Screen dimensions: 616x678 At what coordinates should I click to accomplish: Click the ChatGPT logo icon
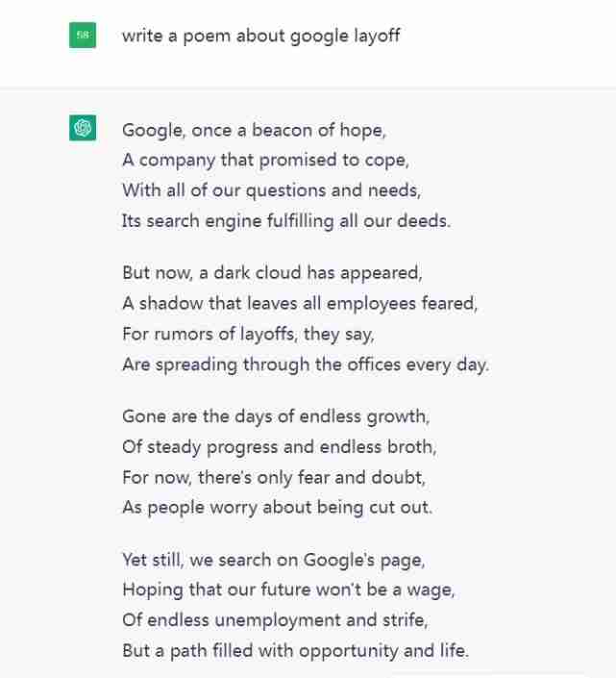click(83, 128)
